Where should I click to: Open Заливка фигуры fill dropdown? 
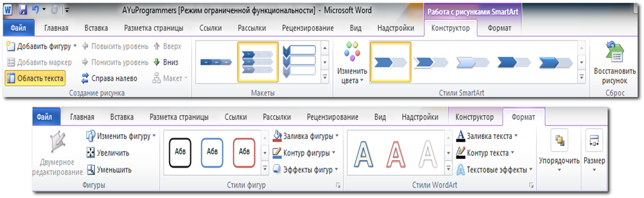306,136
